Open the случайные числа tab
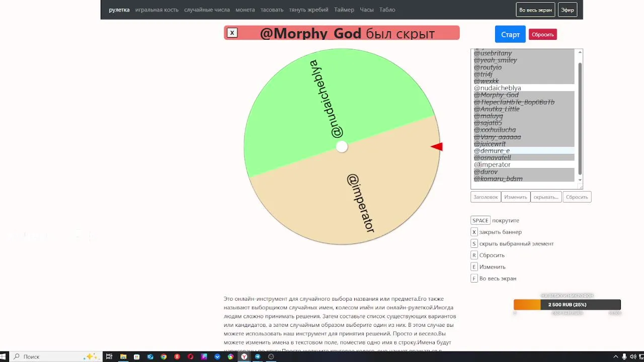644x362 pixels. click(207, 10)
